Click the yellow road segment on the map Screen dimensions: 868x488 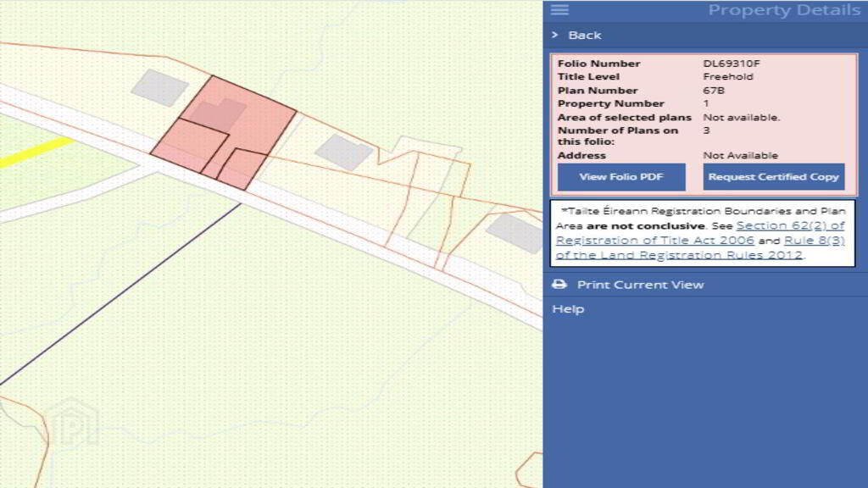tap(34, 153)
